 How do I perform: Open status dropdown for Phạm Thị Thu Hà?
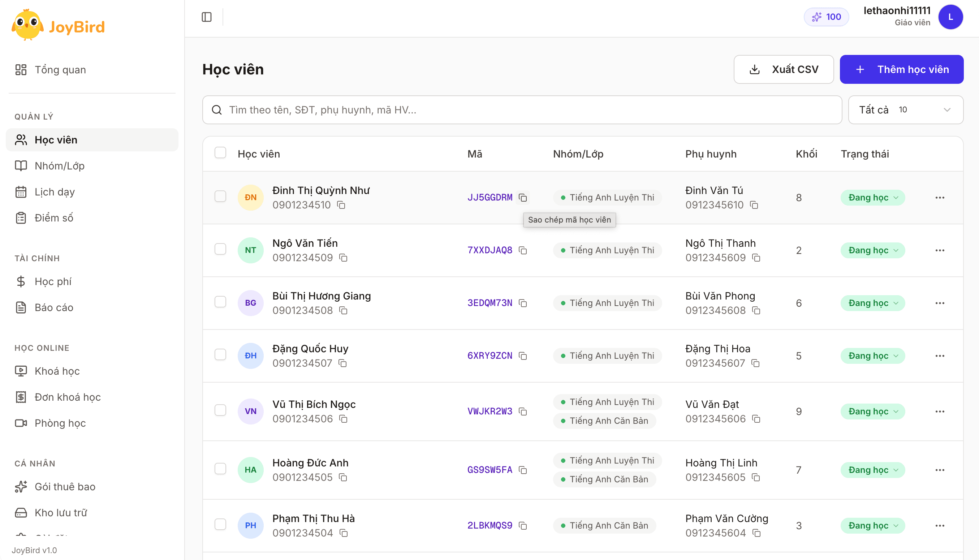[872, 526]
